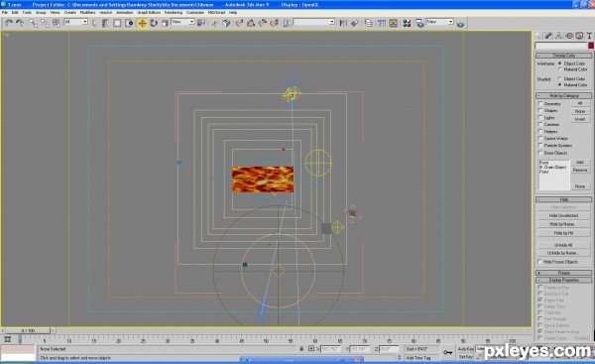Click the Quick Render teapot icon
Image resolution: width=595 pixels, height=364 pixels.
point(460,24)
